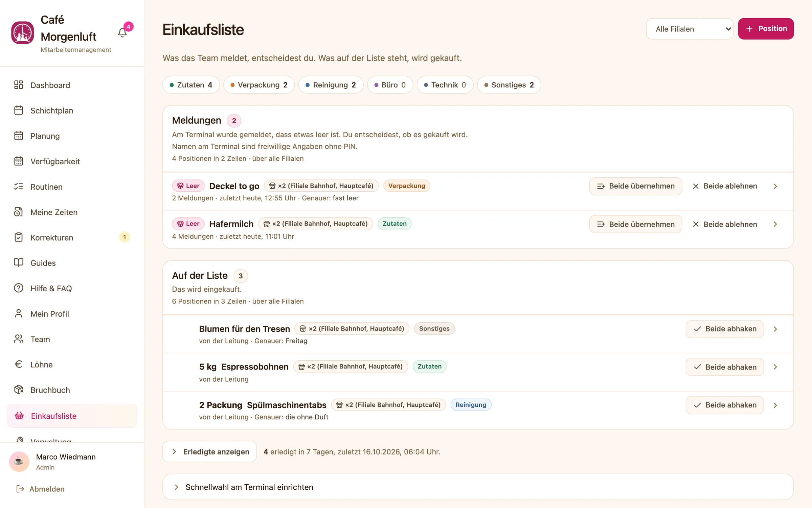Accept both Hafermilch reports

635,224
